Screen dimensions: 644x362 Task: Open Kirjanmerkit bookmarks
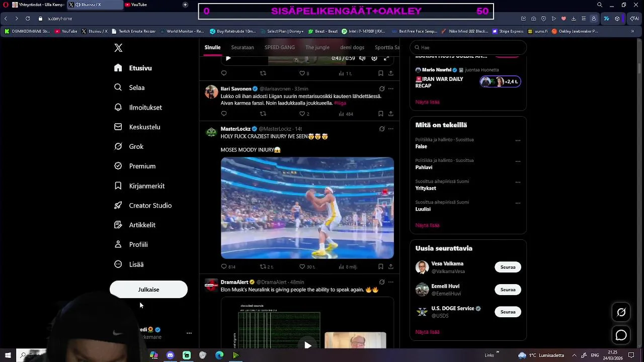coord(140,186)
